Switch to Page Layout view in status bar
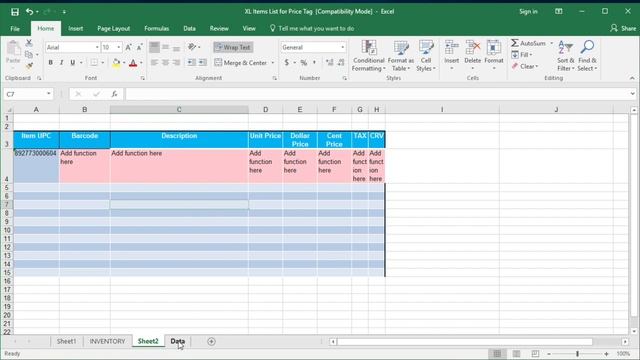 pos(516,354)
